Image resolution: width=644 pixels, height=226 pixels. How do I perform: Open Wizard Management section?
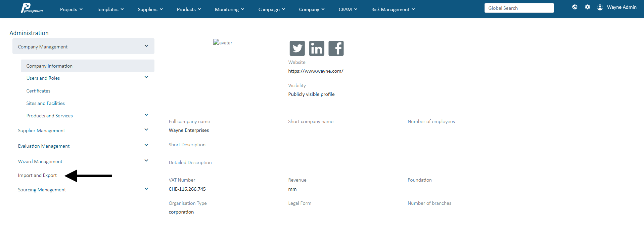tap(40, 161)
